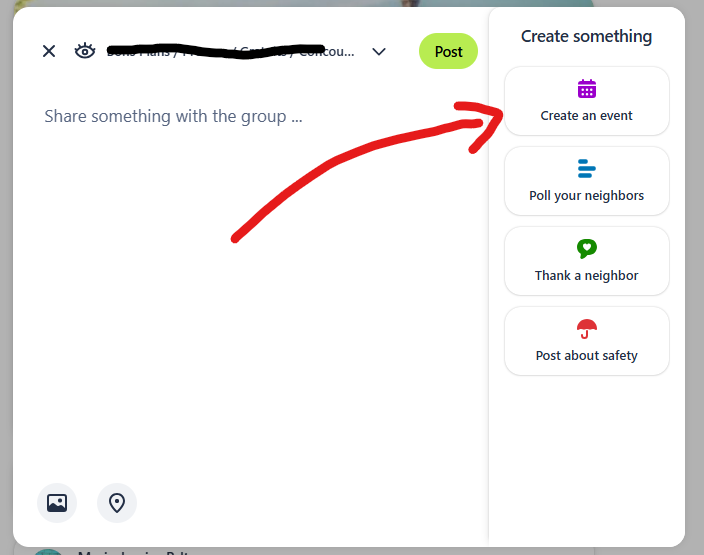Open the audience name dropdown text
Screen dimensions: 704x555
tap(230, 52)
